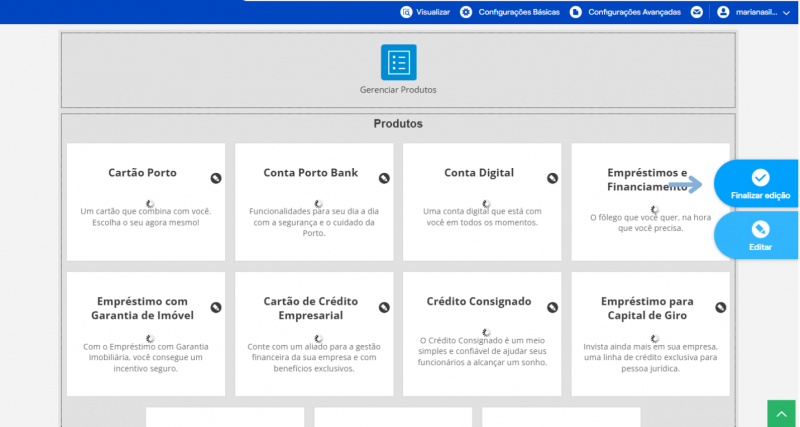Select Empréstimo com Garantia de Imóvel title
The image size is (800, 427).
(142, 308)
